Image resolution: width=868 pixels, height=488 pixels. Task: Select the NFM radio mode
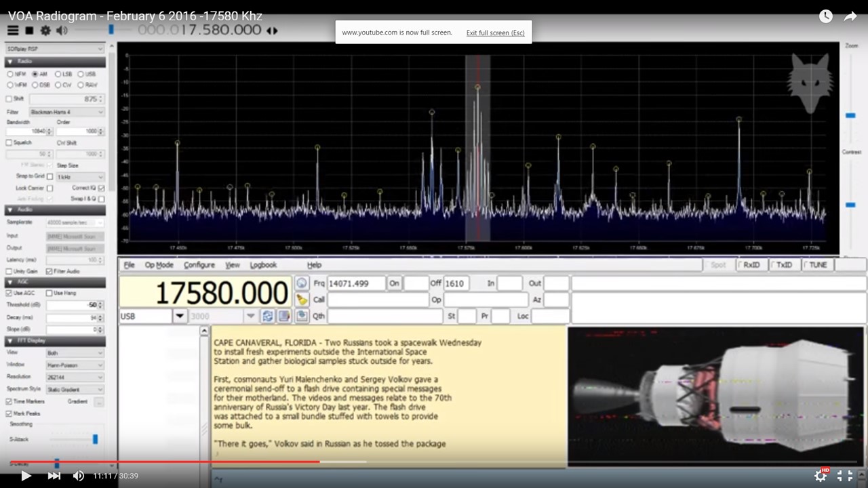(10, 74)
